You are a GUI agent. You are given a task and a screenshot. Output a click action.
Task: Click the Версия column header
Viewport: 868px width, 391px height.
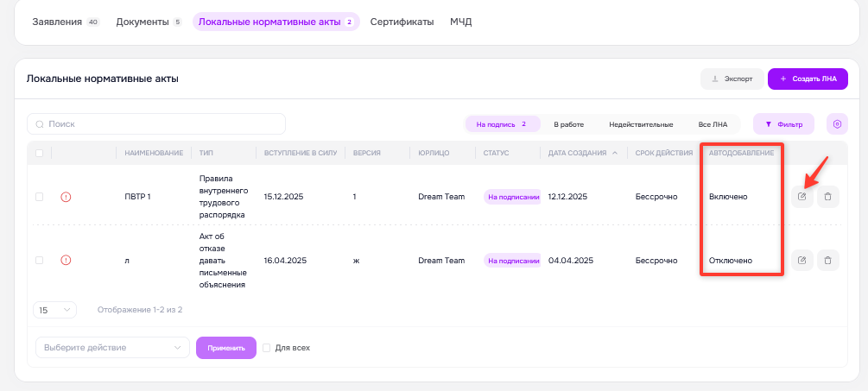(366, 153)
